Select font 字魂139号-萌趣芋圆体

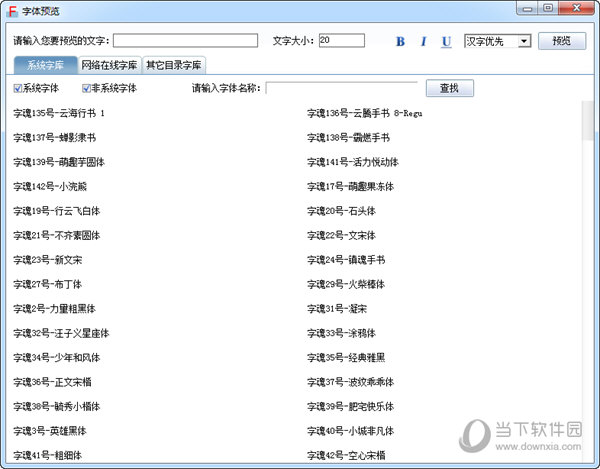[59, 162]
